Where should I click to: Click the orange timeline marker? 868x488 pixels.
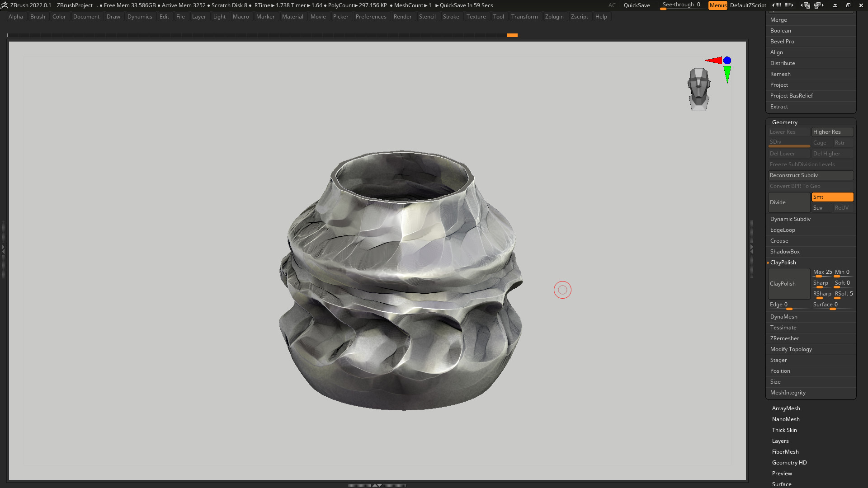coord(512,35)
